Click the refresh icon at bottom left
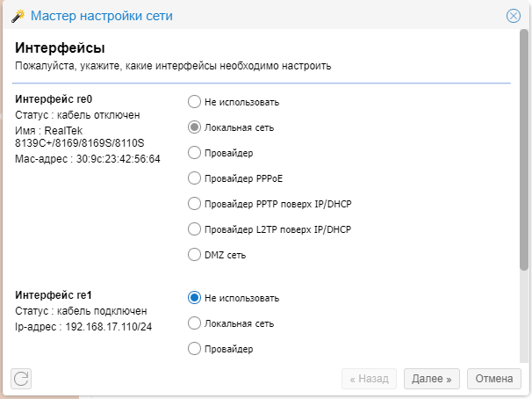The width and height of the screenshot is (532, 399). tap(21, 379)
